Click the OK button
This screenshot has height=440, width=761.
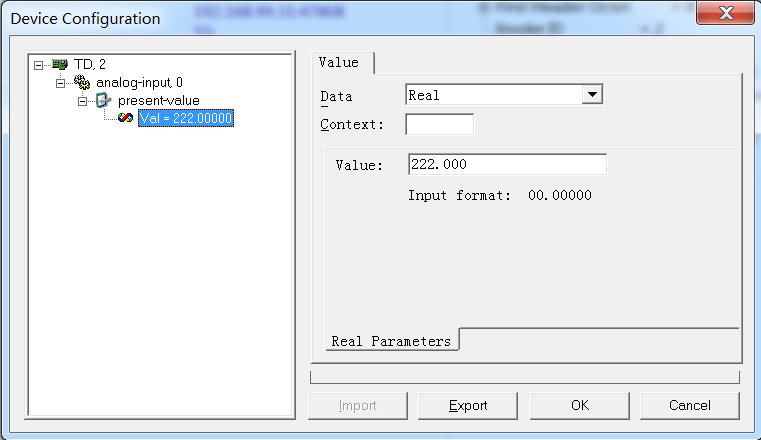pos(580,406)
